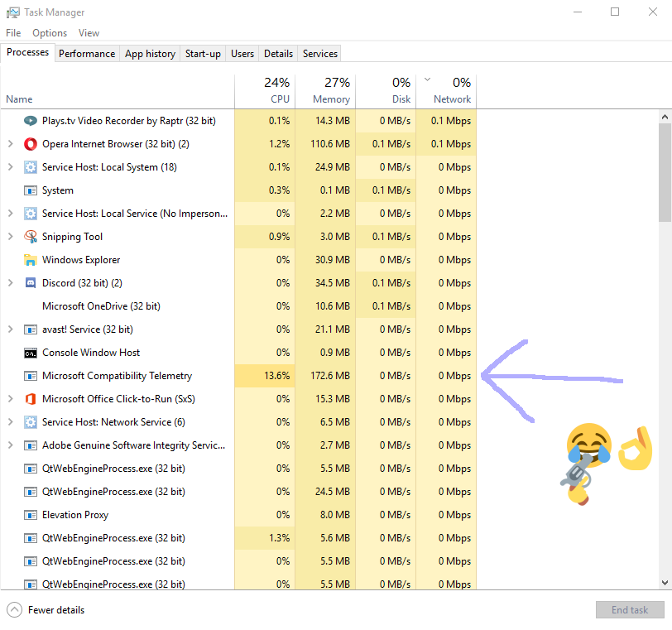Image resolution: width=672 pixels, height=630 pixels.
Task: Click the System process icon
Action: tap(31, 190)
